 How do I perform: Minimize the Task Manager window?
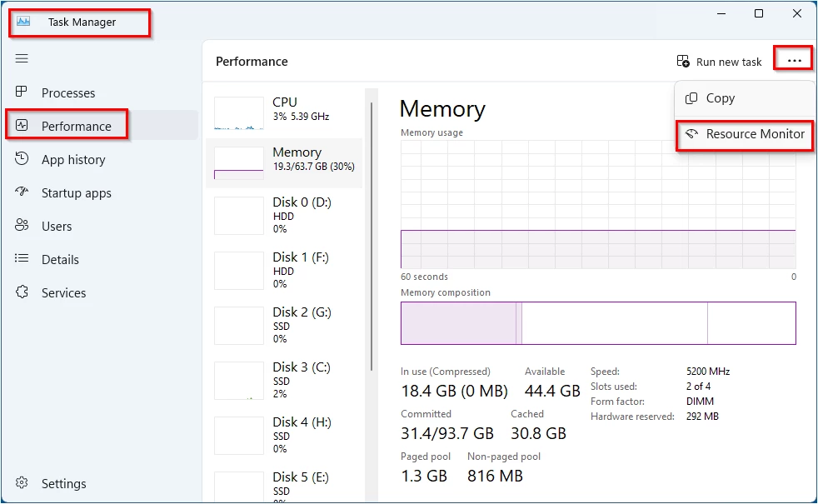[x=721, y=13]
